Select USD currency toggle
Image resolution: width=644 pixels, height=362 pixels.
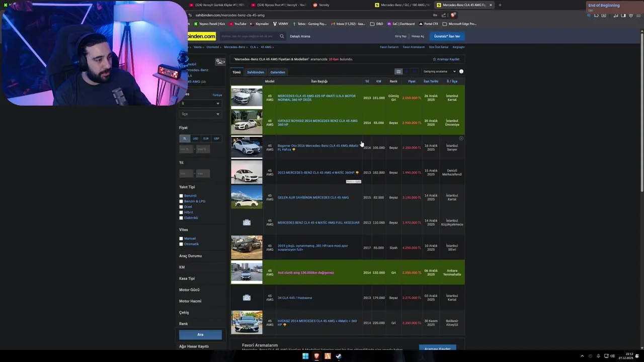pos(195,138)
